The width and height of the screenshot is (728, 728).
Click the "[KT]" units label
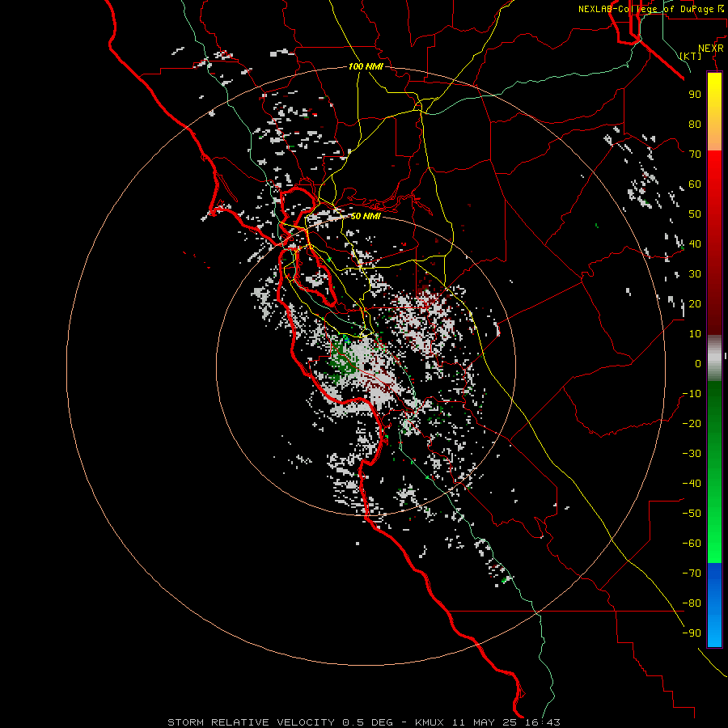[690, 56]
